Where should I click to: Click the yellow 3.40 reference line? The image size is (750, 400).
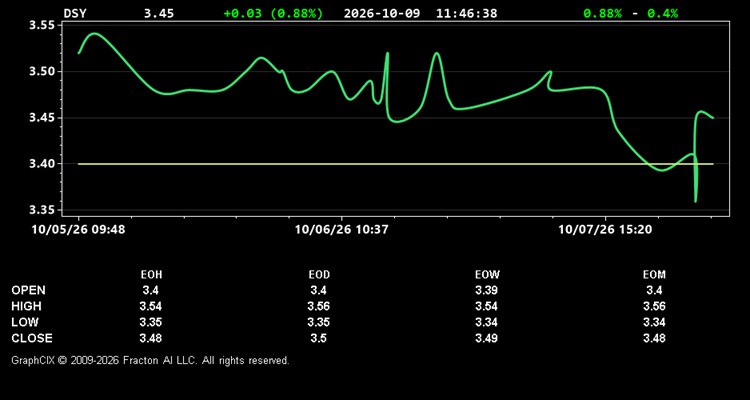(x=395, y=164)
